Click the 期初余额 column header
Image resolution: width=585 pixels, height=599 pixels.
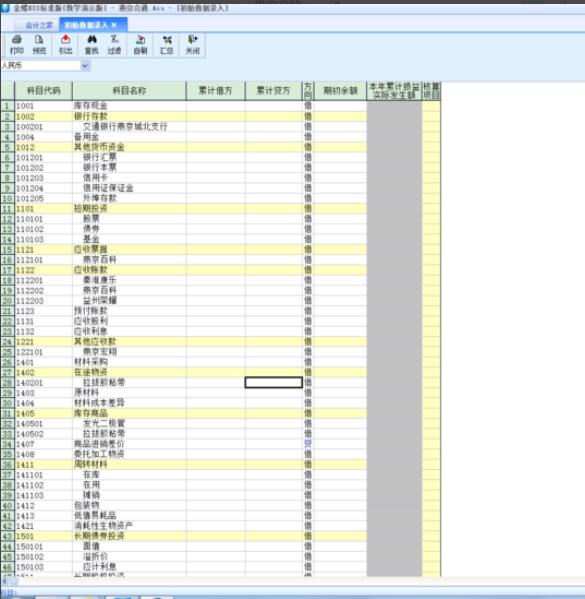pos(340,91)
